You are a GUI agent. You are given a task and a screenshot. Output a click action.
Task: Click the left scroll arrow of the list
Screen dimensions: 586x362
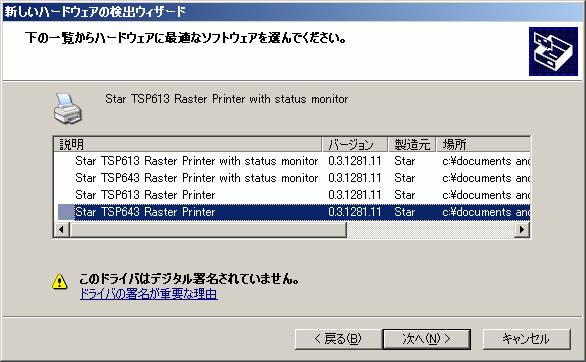[62, 229]
